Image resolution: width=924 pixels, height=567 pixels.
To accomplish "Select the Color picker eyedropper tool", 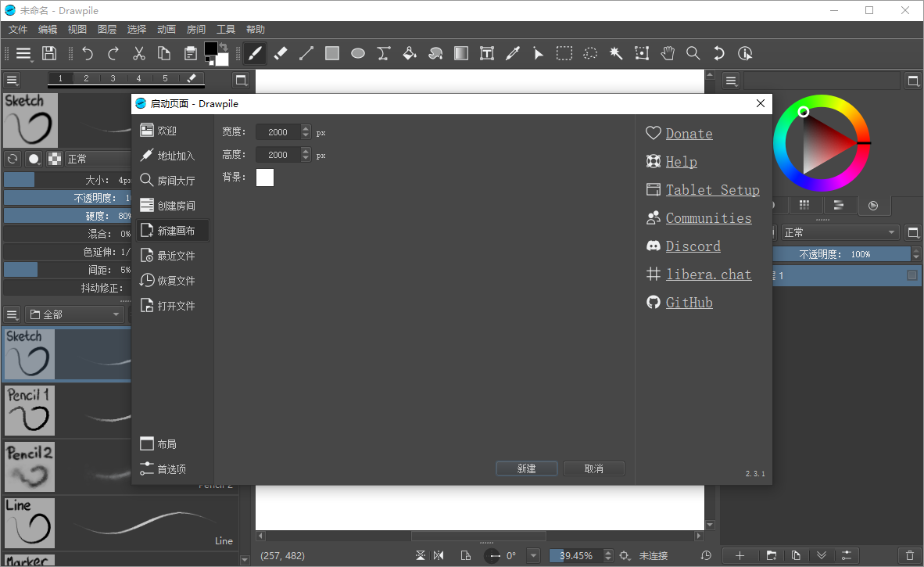I will point(513,54).
